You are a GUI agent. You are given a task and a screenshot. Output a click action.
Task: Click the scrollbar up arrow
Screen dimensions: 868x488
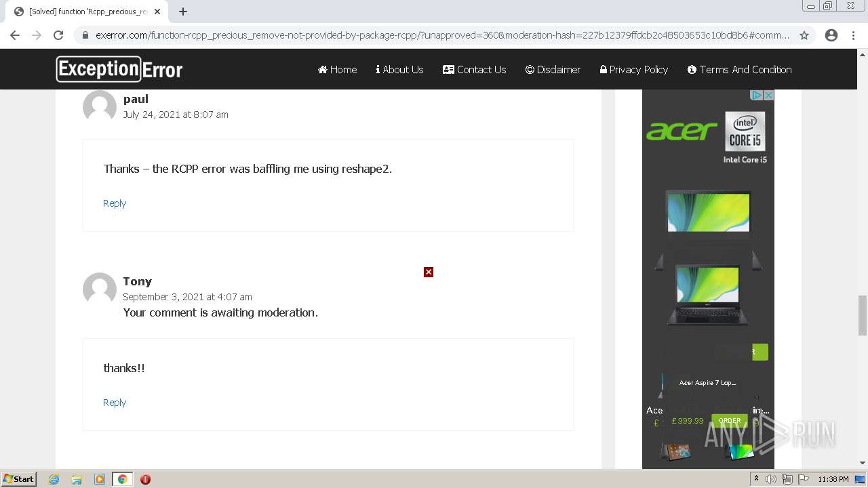(x=863, y=54)
